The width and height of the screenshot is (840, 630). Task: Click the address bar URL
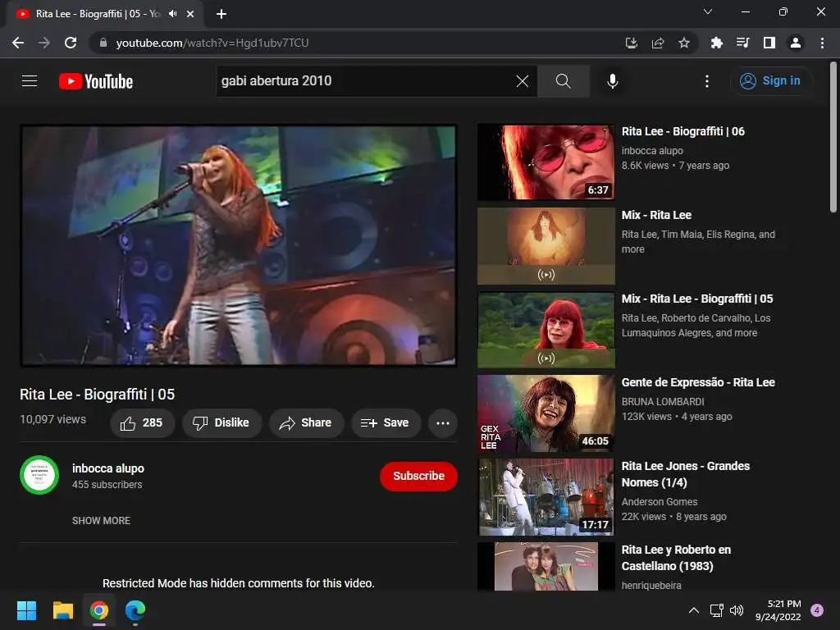pos(212,43)
